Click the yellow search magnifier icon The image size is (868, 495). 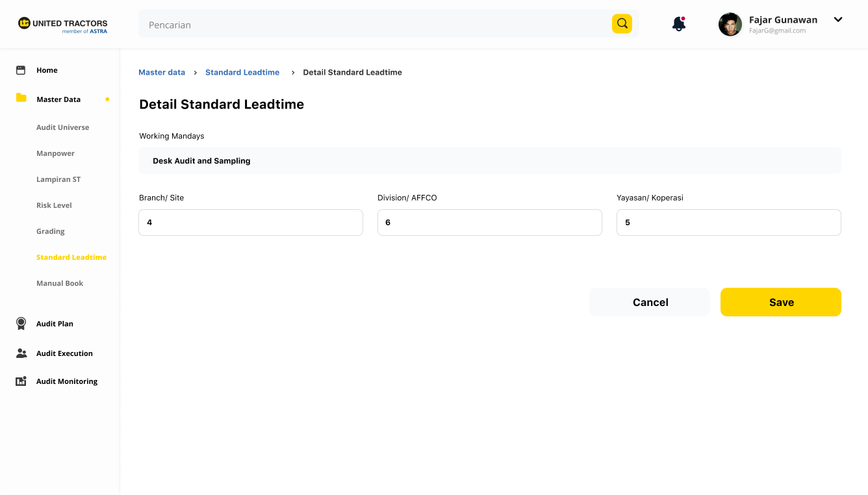[x=622, y=24]
